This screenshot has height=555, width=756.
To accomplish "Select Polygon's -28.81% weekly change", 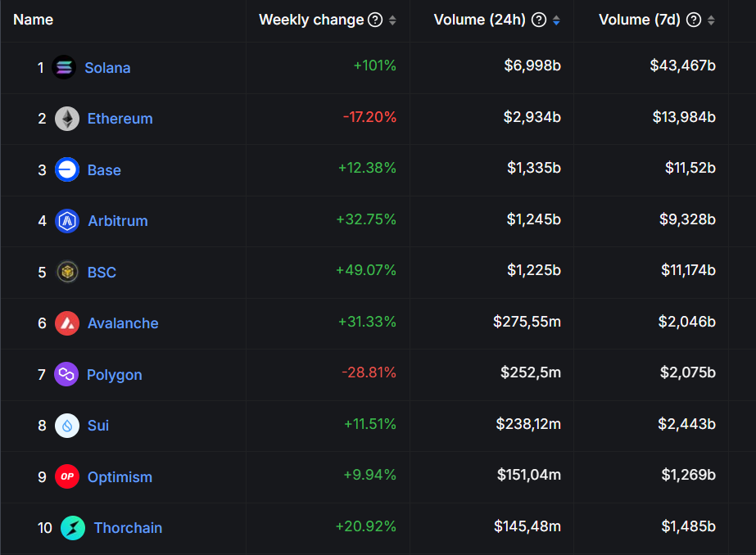I will click(x=369, y=372).
